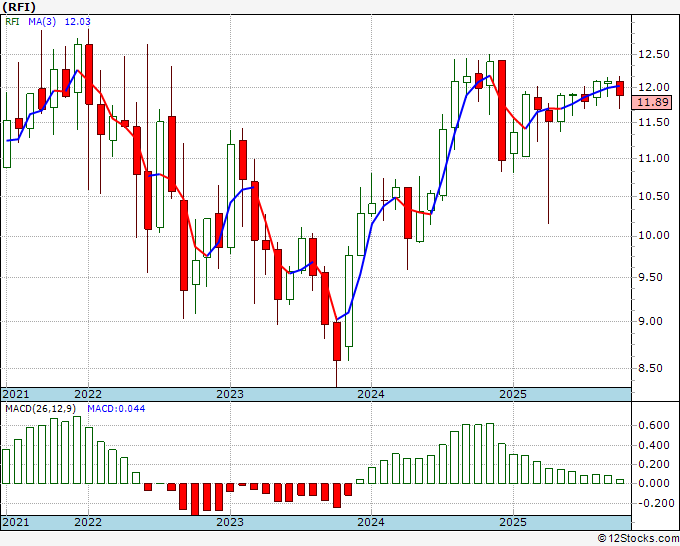The image size is (680, 546).
Task: Click the MA(3) legend label
Action: 42,21
